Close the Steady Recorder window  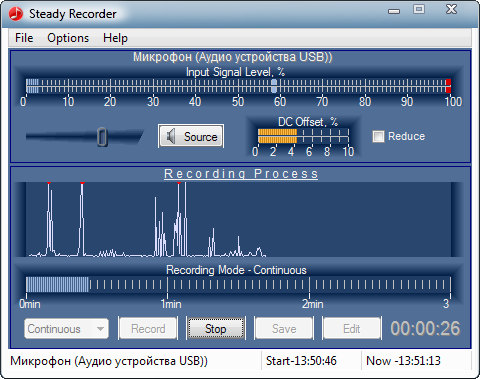click(451, 9)
